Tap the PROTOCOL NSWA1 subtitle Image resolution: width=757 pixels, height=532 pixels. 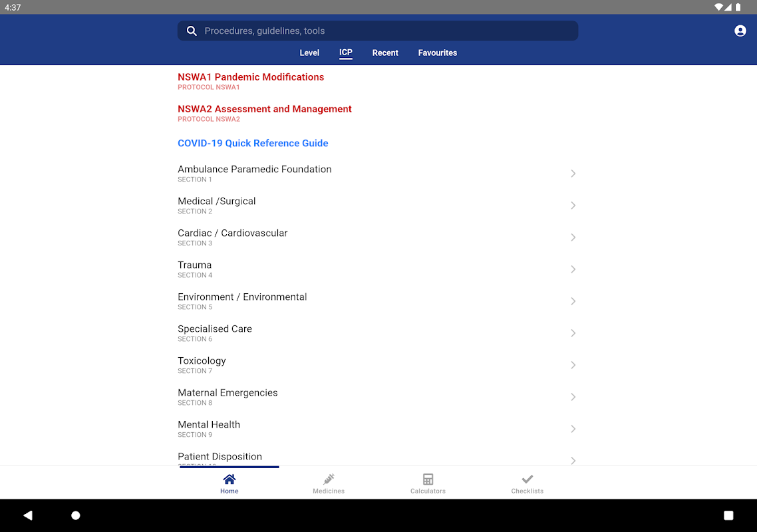(209, 87)
